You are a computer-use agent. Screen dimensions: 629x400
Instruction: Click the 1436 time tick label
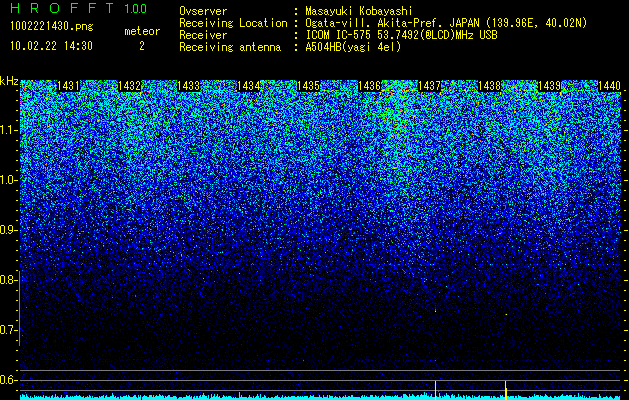[369, 86]
